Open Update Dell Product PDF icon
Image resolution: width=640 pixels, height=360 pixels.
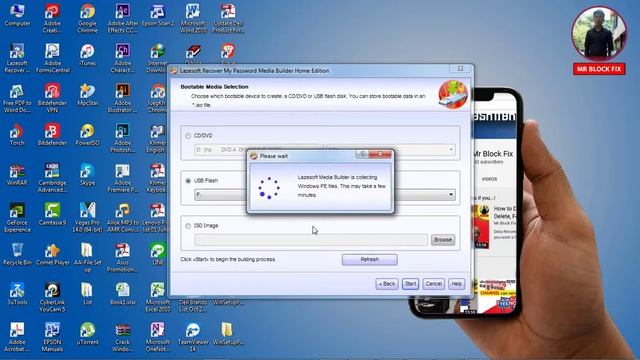(x=228, y=18)
